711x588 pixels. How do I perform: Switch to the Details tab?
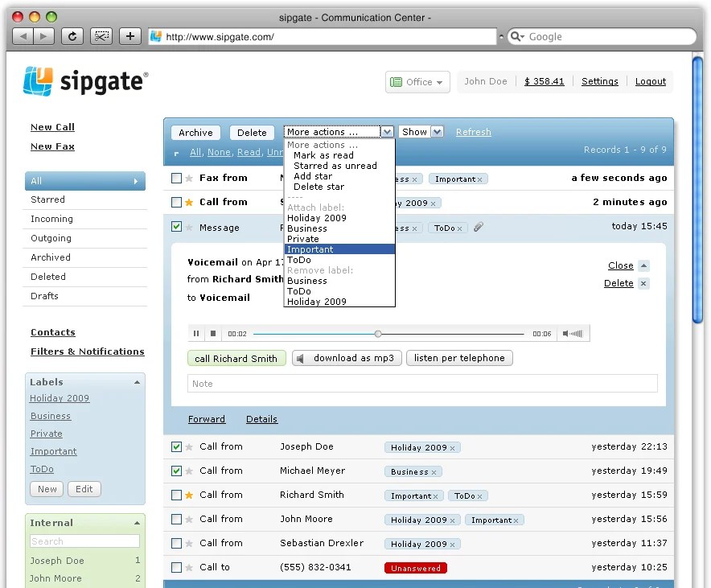tap(261, 419)
